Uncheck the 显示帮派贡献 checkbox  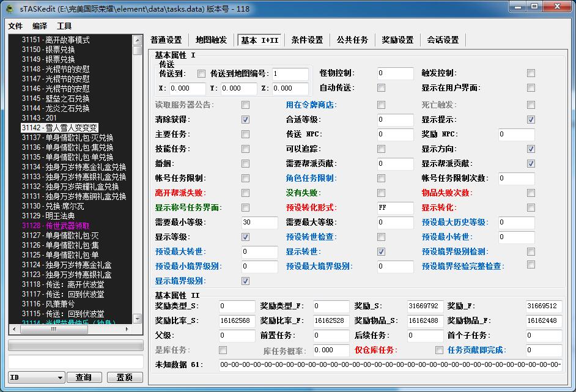pyautogui.click(x=531, y=164)
